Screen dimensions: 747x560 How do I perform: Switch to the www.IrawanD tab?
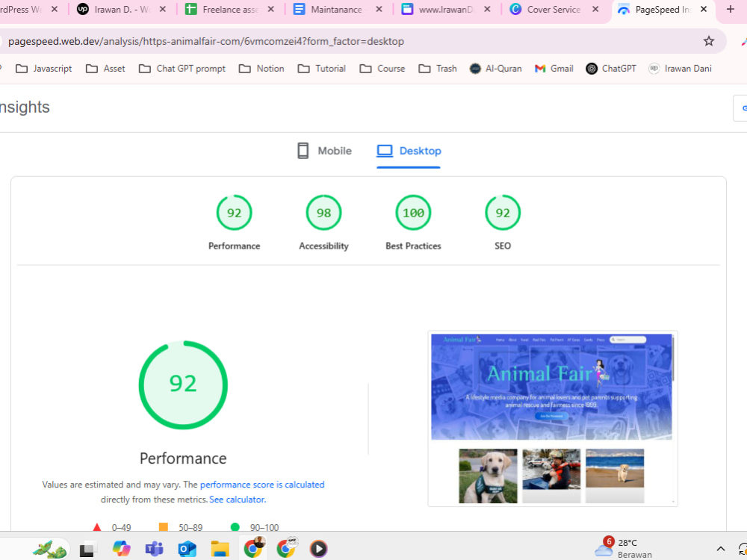pos(437,9)
